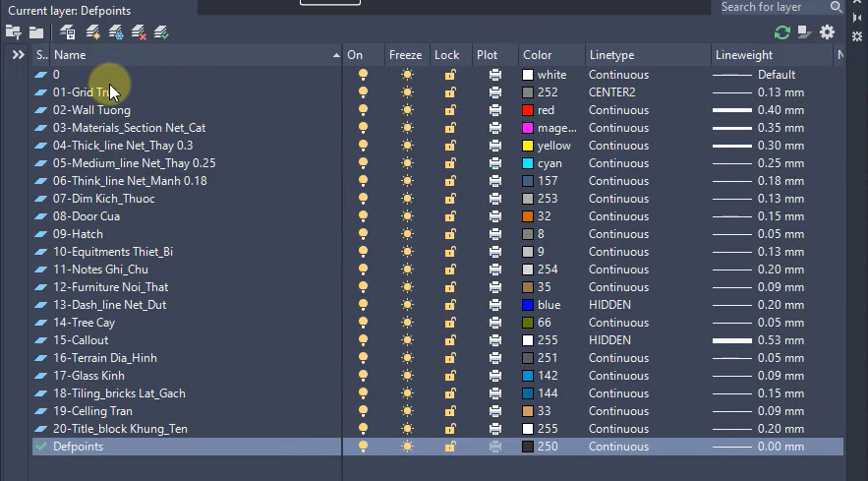
Task: Click the New Property Filter icon
Action: 13,32
